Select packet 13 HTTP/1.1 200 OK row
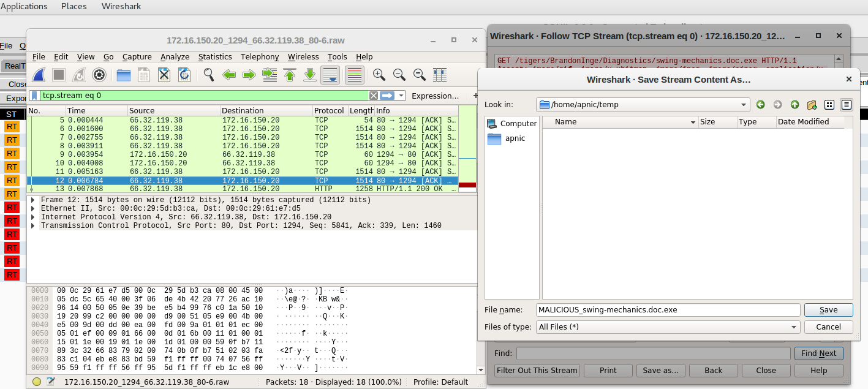Screen dimensions: 868x389 (x=243, y=189)
